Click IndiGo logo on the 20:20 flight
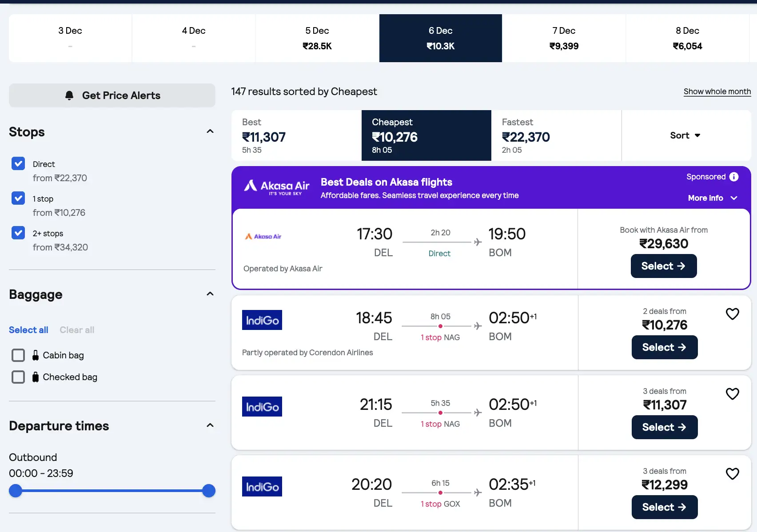The width and height of the screenshot is (757, 532). coord(262,487)
